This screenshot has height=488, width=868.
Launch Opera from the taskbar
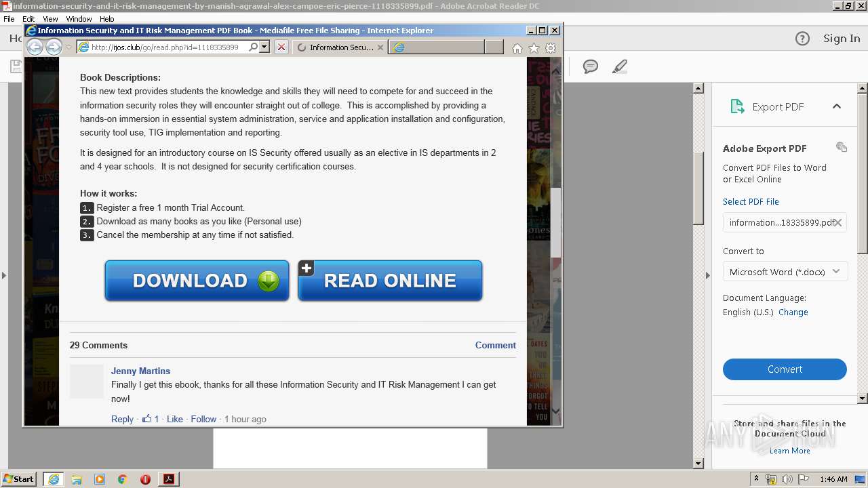click(145, 479)
